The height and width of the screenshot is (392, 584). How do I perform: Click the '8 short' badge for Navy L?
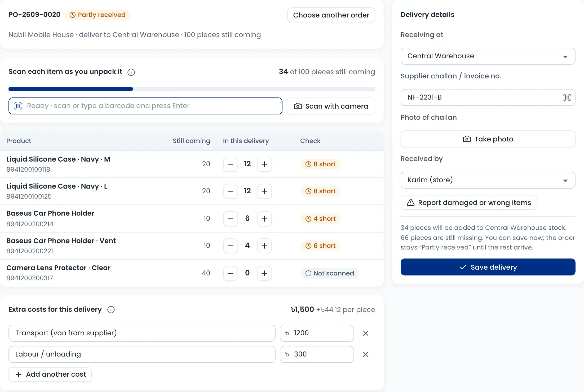(320, 191)
